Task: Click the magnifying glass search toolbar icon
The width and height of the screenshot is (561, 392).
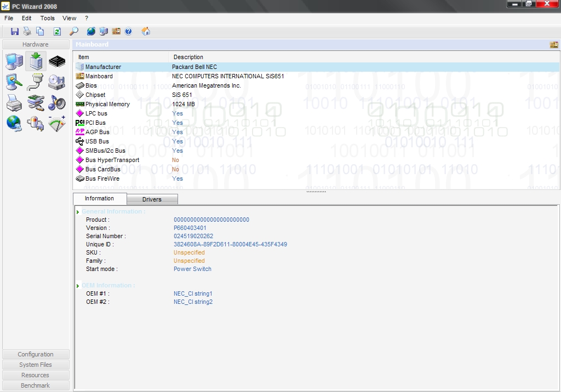Action: (74, 31)
